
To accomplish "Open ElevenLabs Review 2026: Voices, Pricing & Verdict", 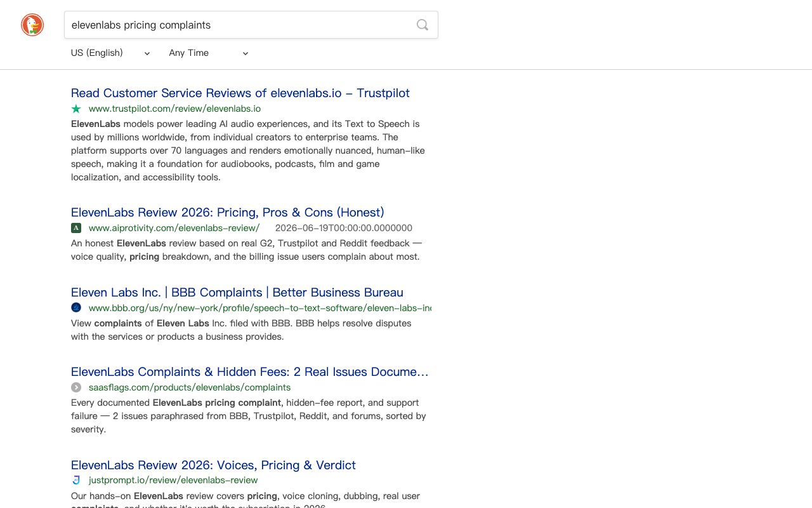I will (x=213, y=465).
